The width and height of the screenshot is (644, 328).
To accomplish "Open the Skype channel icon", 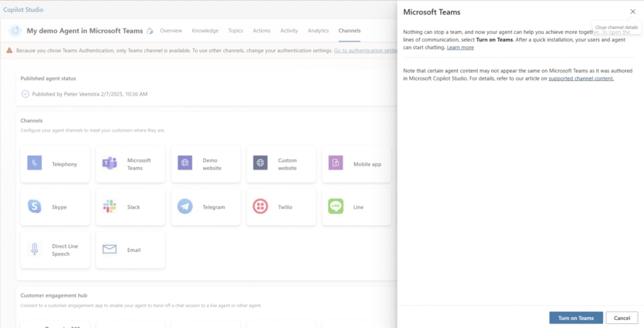I will 35,206.
